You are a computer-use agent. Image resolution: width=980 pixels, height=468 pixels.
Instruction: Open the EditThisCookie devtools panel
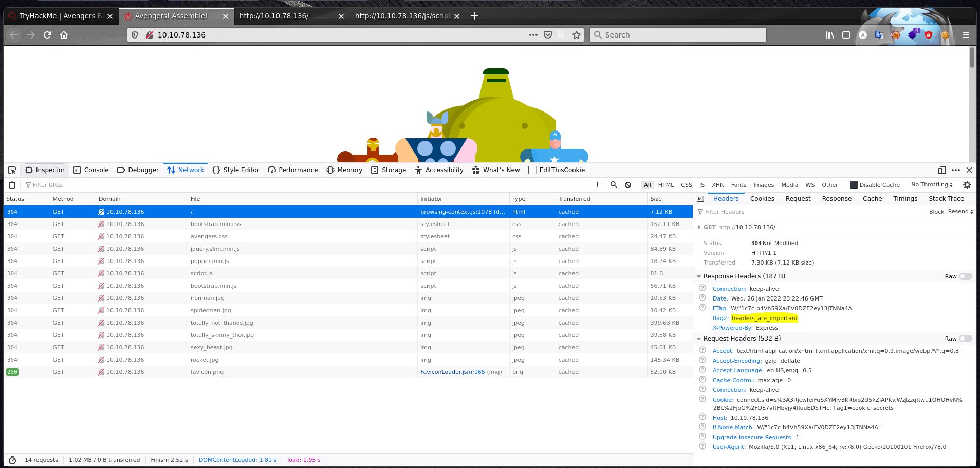[557, 170]
